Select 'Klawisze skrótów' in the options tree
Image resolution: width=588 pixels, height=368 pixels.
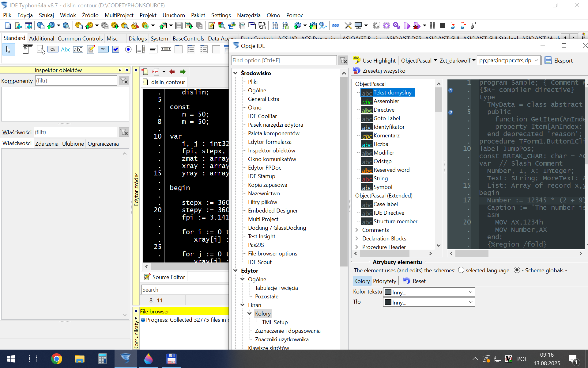tap(268, 347)
